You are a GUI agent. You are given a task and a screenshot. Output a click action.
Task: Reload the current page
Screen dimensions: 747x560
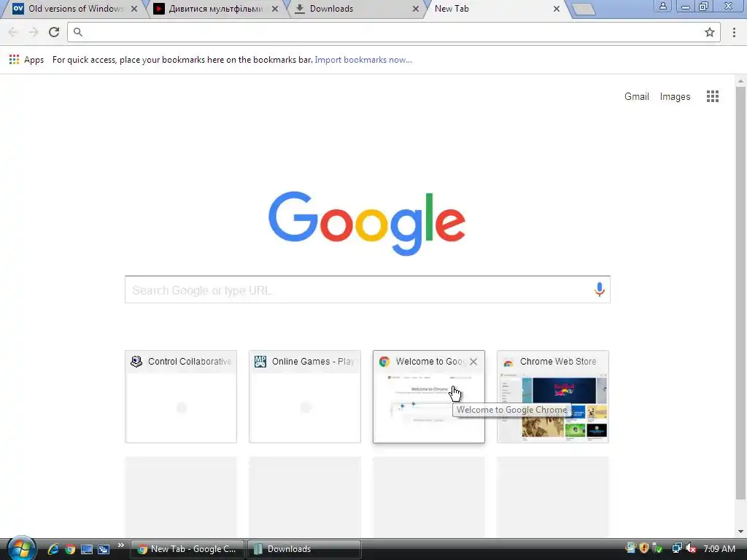pos(54,32)
